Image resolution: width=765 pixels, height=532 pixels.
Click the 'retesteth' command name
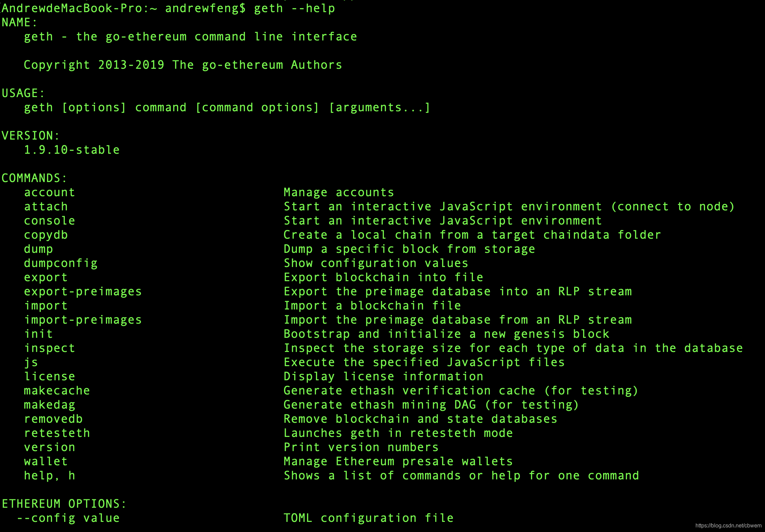point(57,433)
